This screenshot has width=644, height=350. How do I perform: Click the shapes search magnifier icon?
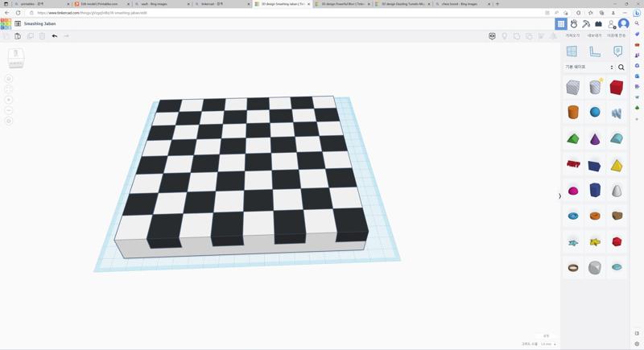[621, 67]
